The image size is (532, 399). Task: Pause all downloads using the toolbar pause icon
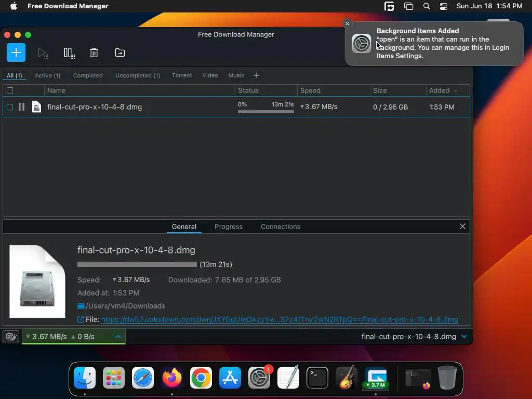[x=69, y=53]
